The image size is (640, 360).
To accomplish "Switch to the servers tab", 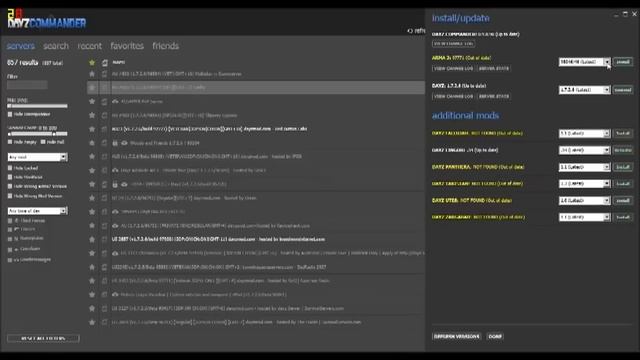I will pos(20,46).
